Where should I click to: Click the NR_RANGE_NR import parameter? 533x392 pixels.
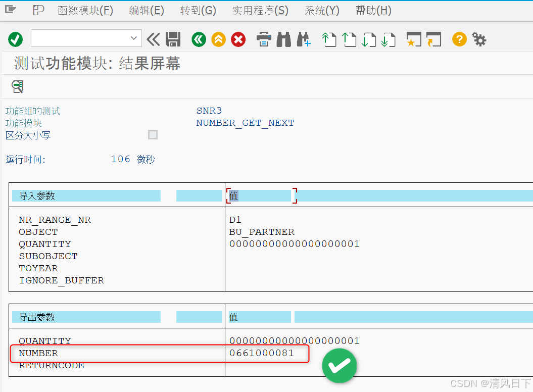coord(55,220)
